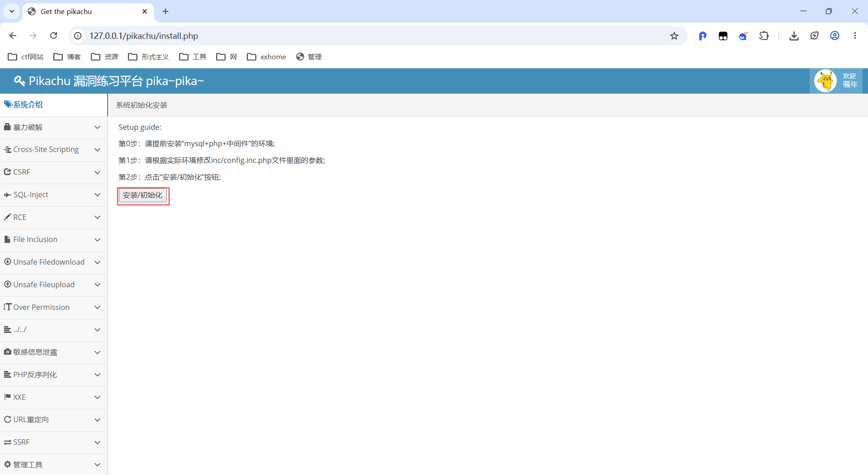Reload the current page
The height and width of the screenshot is (475, 868).
click(53, 36)
